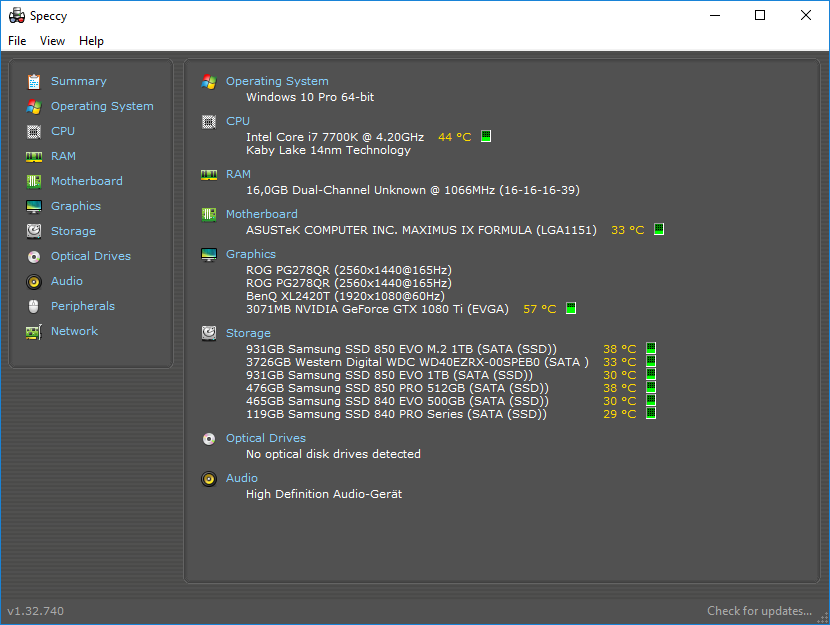Viewport: 830px width, 625px height.
Task: Click the Motherboard icon in sidebar
Action: pos(34,182)
